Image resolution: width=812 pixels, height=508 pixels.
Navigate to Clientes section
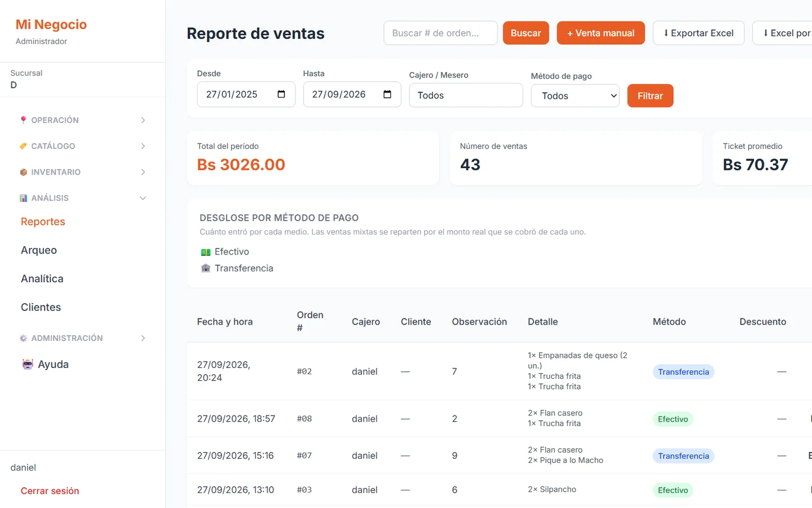(41, 307)
